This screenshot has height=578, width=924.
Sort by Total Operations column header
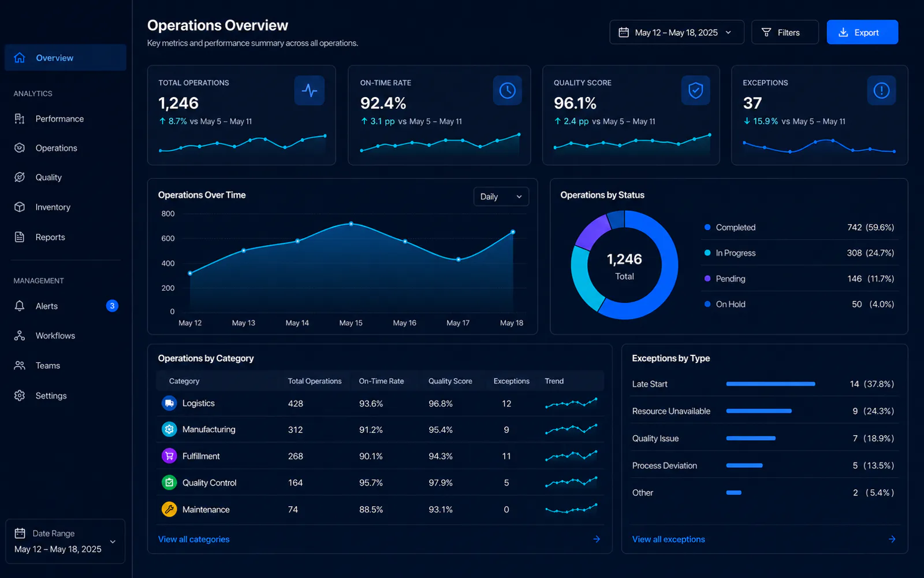[315, 381]
